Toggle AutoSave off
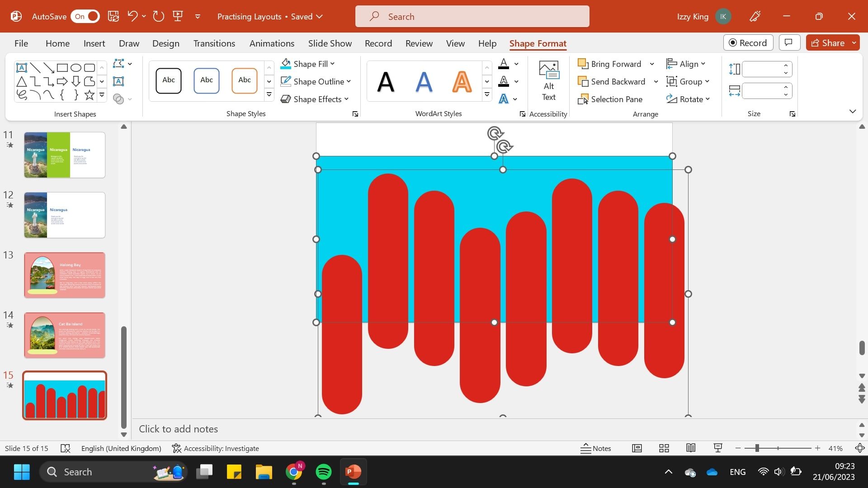The height and width of the screenshot is (488, 868). pyautogui.click(x=85, y=17)
